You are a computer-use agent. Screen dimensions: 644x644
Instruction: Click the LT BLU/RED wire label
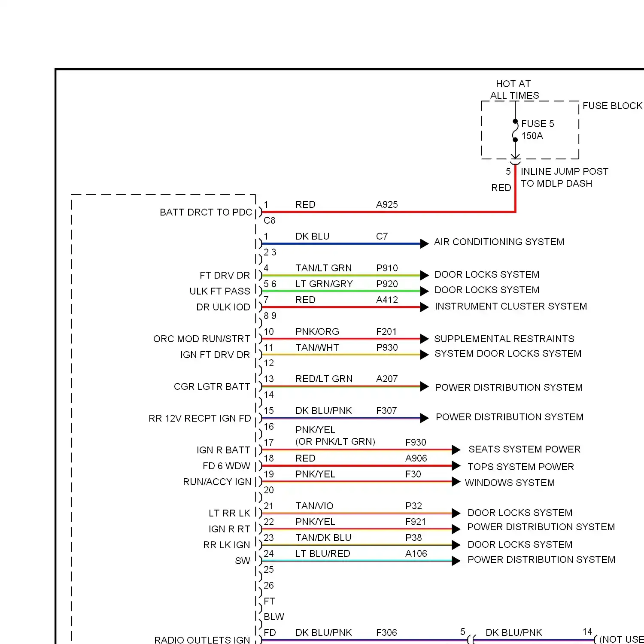pos(322,553)
